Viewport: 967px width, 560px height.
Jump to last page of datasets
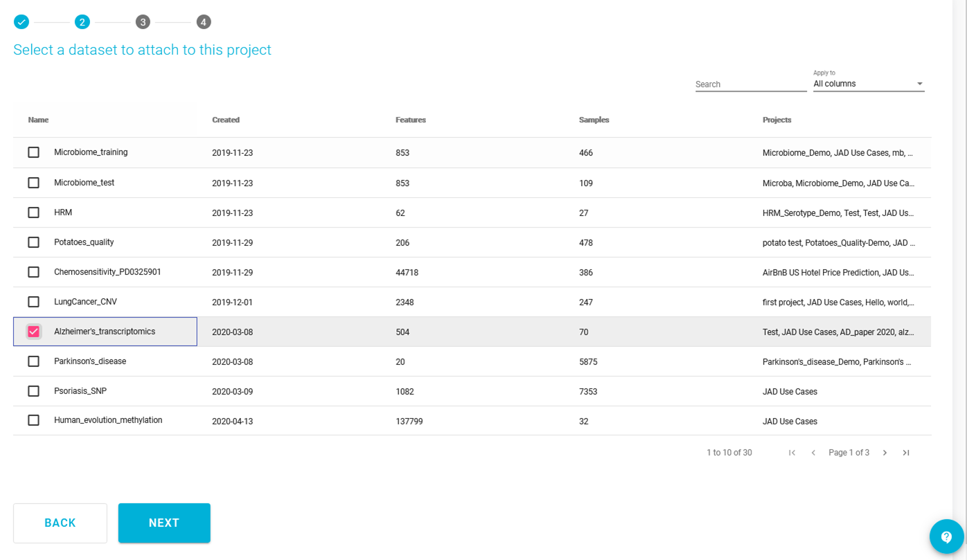click(906, 453)
